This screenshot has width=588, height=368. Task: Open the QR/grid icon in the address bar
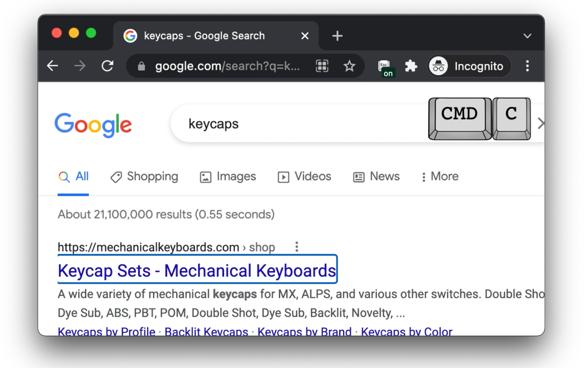(x=322, y=66)
